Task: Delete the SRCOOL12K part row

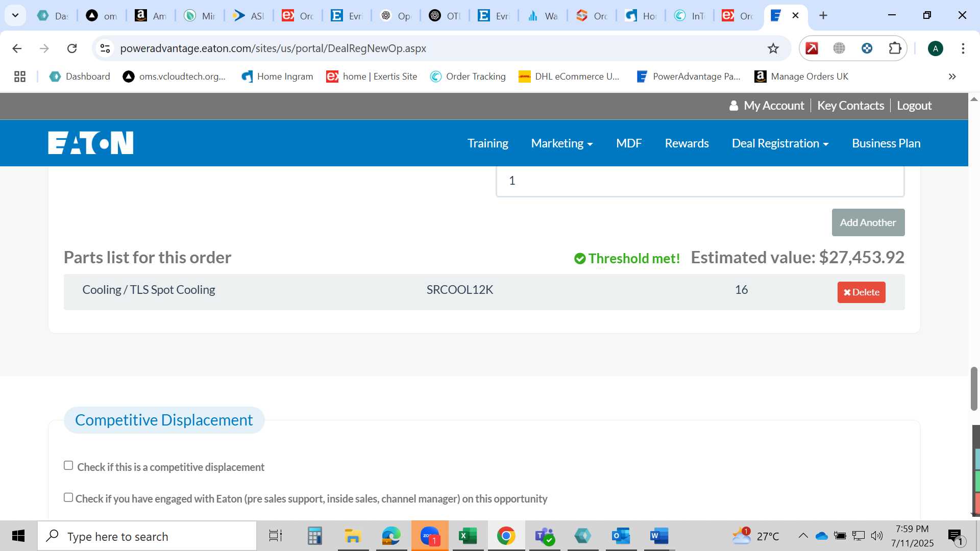Action: [x=861, y=292]
